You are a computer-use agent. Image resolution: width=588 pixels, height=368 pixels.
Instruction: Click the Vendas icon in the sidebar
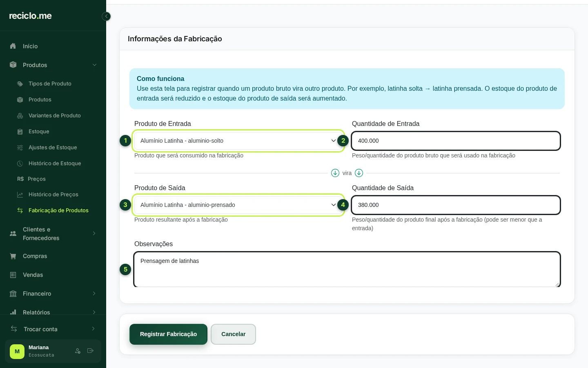13,275
